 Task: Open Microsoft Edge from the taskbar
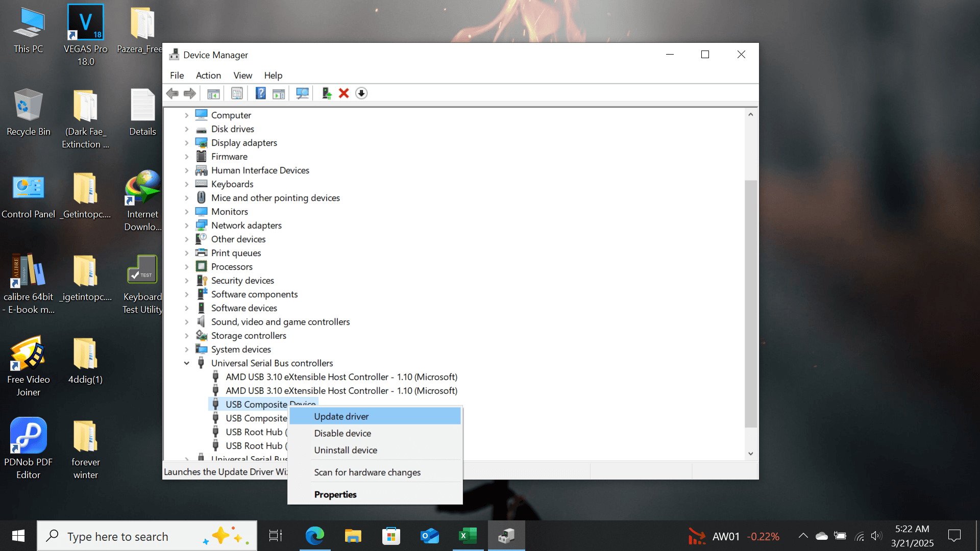[x=315, y=536]
